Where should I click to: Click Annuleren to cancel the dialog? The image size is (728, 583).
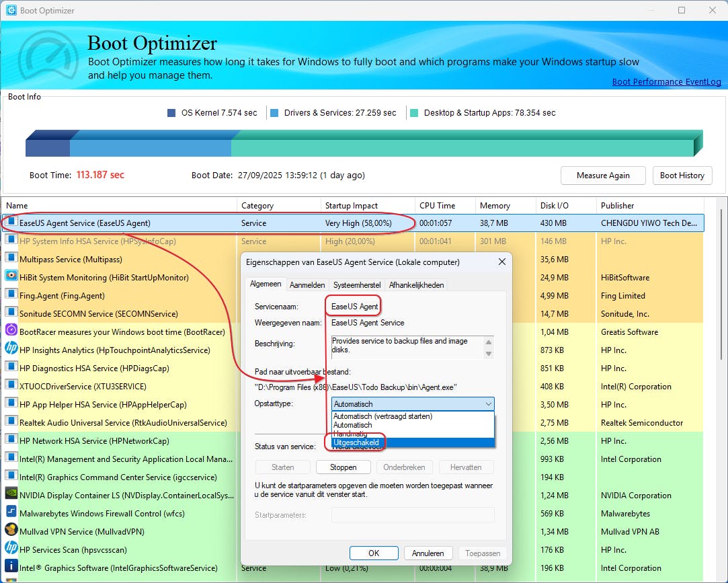pos(428,553)
